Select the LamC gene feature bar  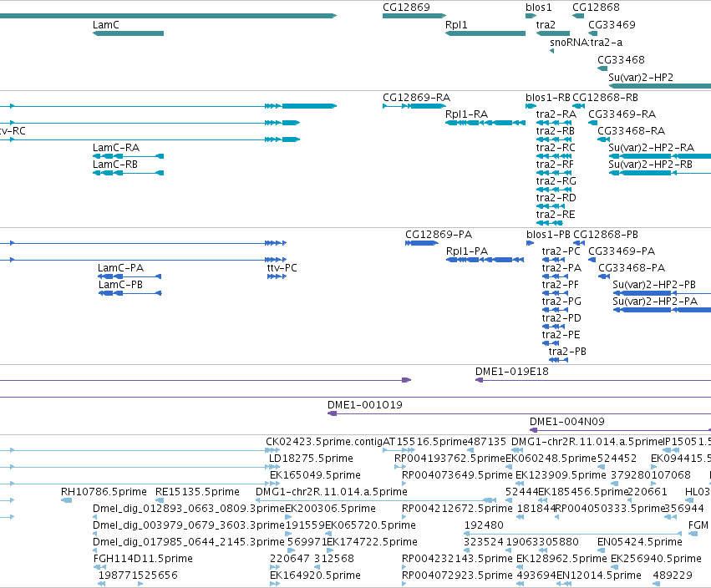pyautogui.click(x=128, y=33)
